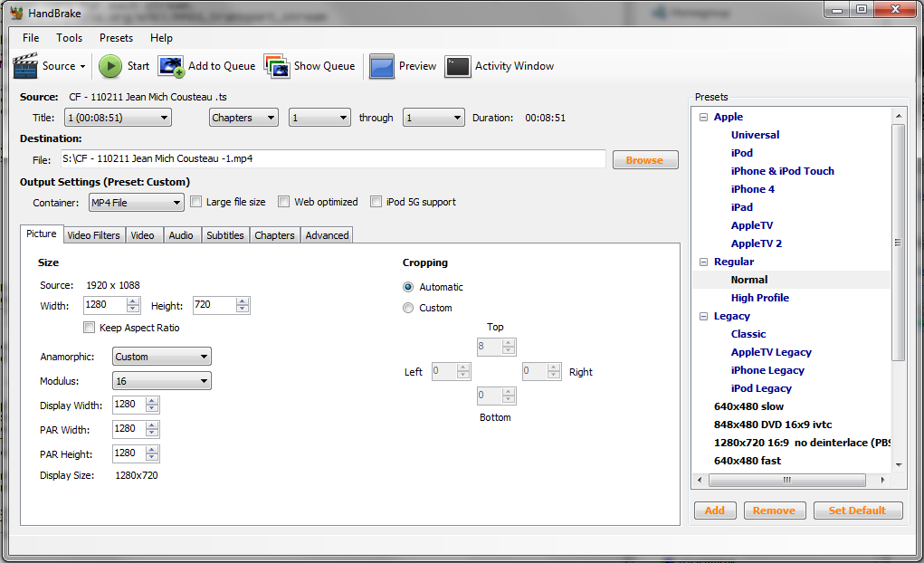This screenshot has height=563, width=924.
Task: Click the Width value field
Action: [104, 305]
